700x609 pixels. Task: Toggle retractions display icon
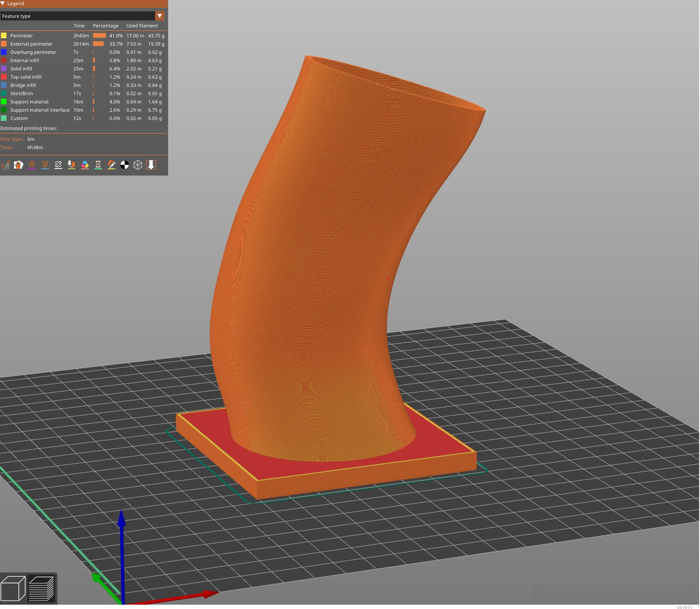click(x=32, y=165)
